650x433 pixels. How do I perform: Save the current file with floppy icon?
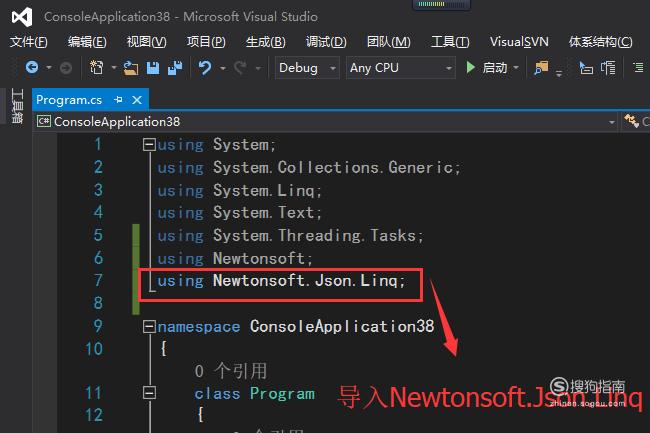153,68
